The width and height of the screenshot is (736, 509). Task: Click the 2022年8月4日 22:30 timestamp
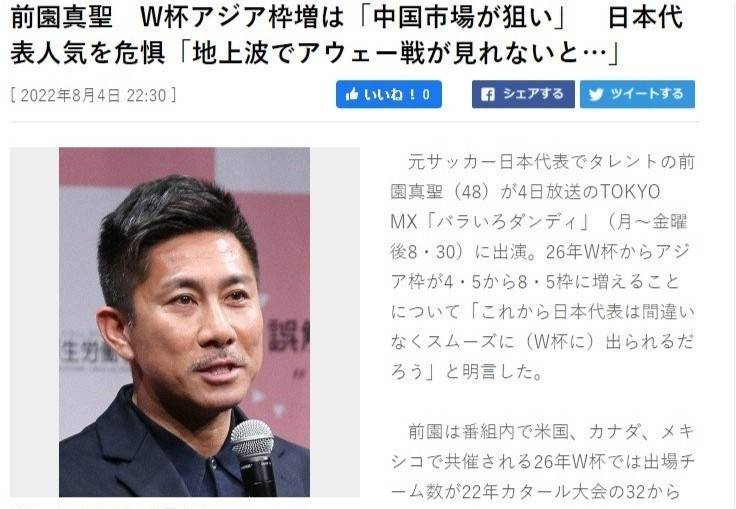(x=93, y=95)
